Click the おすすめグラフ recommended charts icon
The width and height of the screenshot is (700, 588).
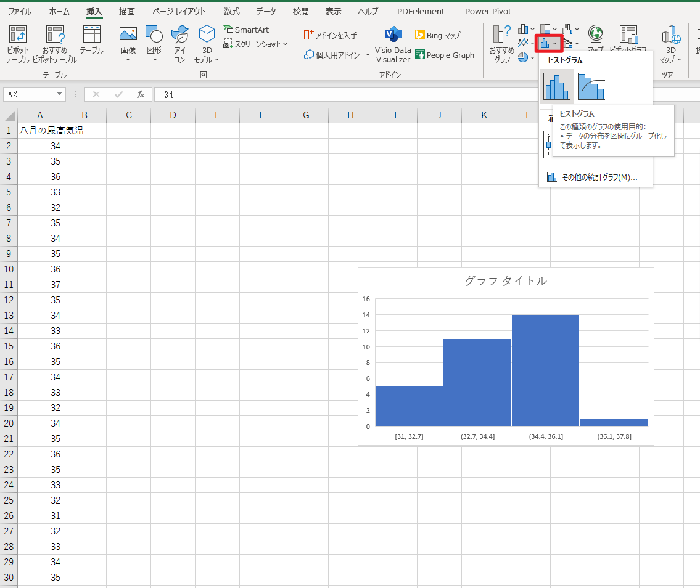[501, 44]
